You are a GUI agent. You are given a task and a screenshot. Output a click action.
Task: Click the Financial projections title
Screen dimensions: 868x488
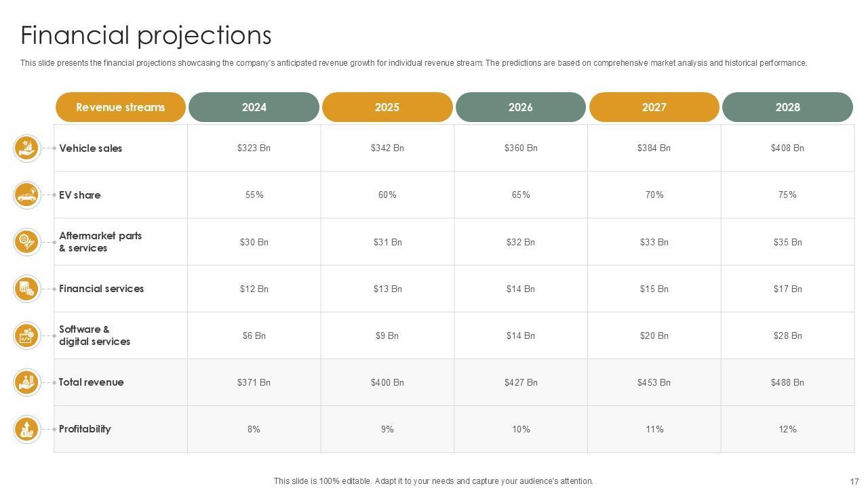146,35
